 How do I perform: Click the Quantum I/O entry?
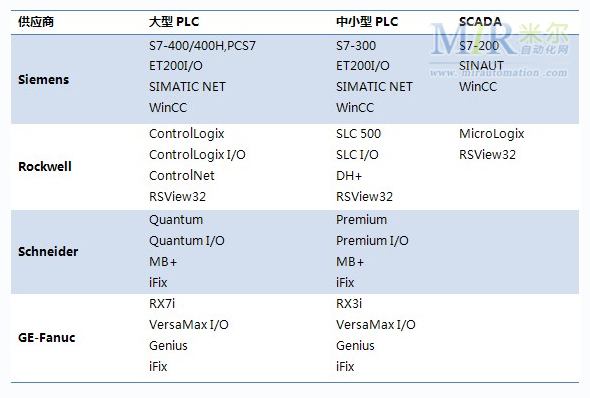187,241
